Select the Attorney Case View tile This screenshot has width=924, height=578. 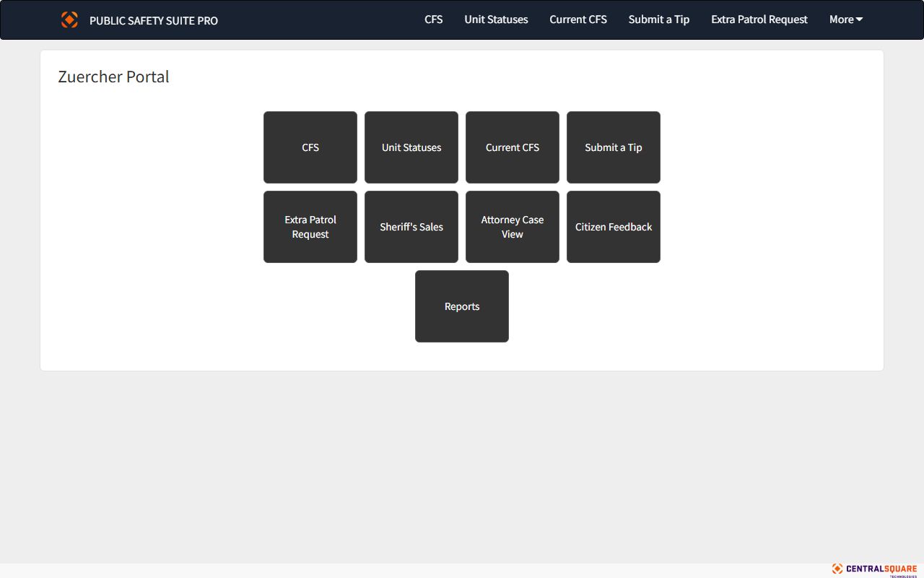[x=513, y=227]
